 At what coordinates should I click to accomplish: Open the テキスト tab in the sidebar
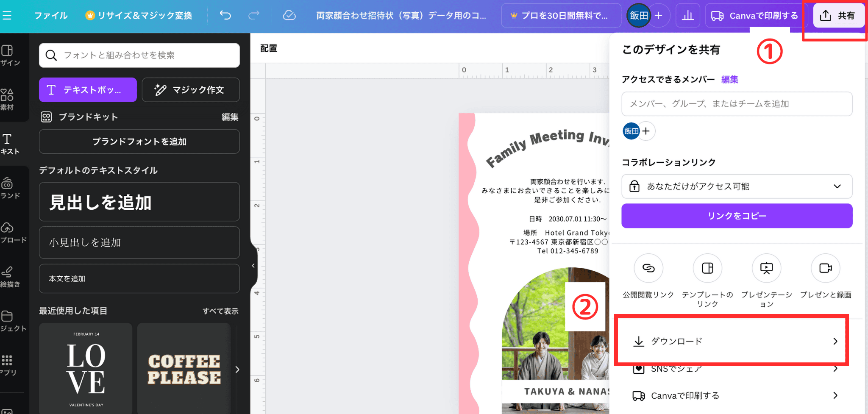tap(9, 144)
